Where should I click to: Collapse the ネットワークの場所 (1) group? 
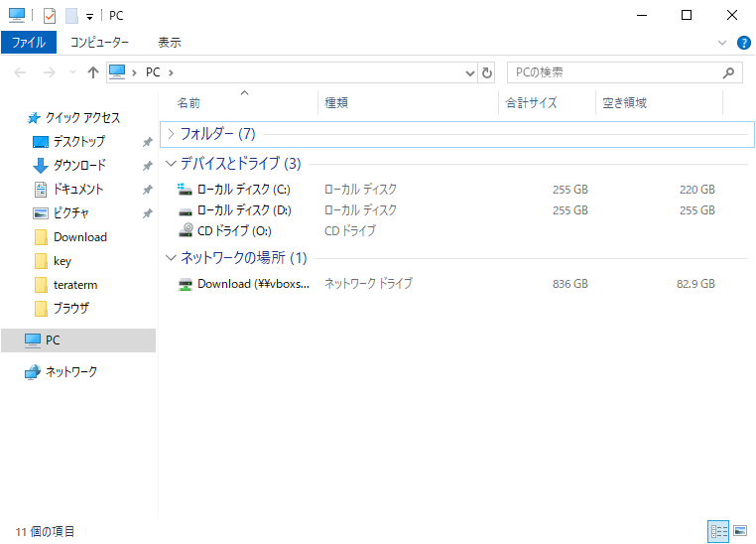point(171,257)
